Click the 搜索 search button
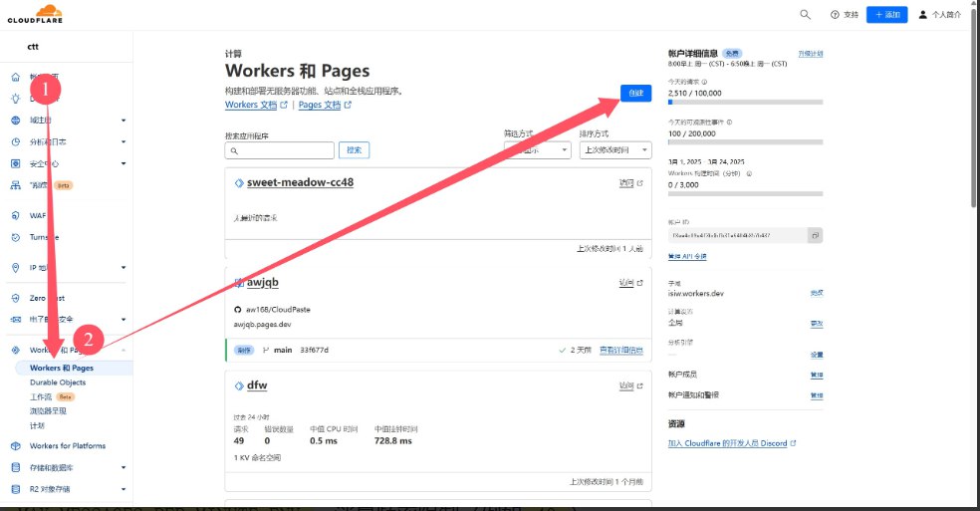This screenshot has height=511, width=980. click(354, 150)
